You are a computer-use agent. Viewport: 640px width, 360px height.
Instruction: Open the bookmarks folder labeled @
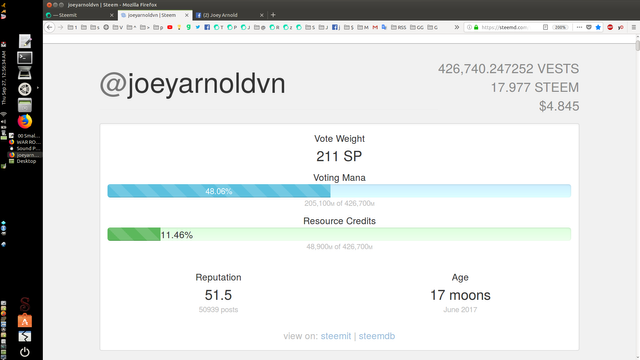pyautogui.click(x=260, y=27)
